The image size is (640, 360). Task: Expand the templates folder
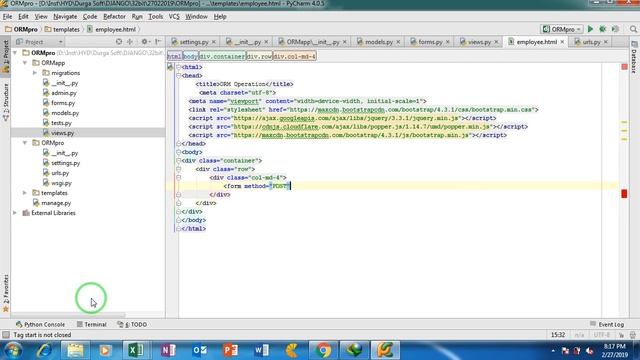pos(25,193)
